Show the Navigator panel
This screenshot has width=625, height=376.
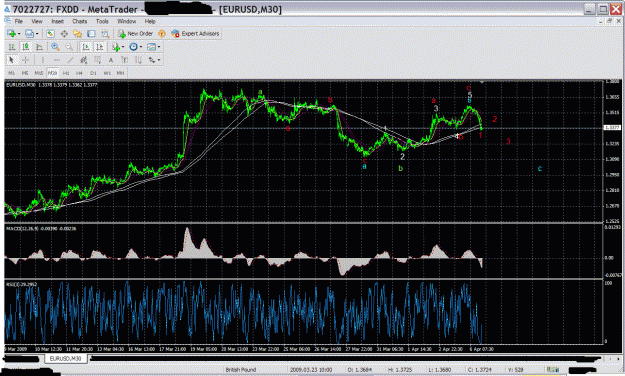click(x=77, y=34)
